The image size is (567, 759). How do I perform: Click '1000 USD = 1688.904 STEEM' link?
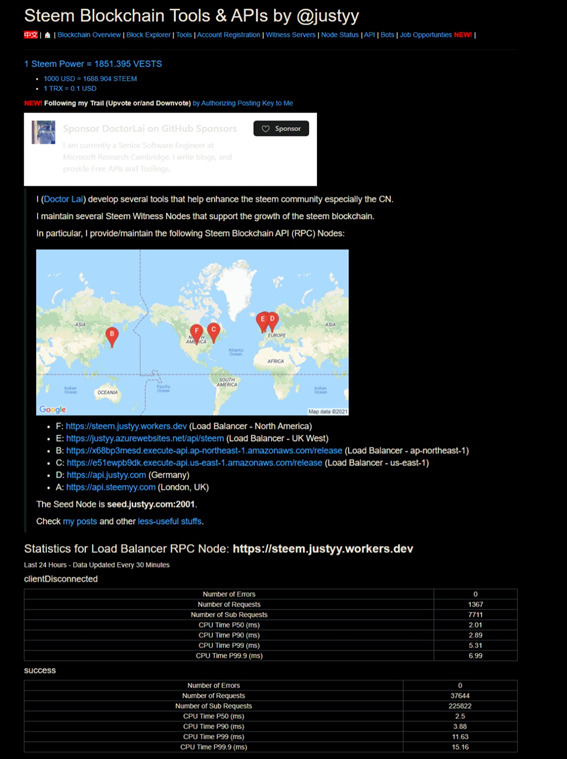pyautogui.click(x=90, y=78)
